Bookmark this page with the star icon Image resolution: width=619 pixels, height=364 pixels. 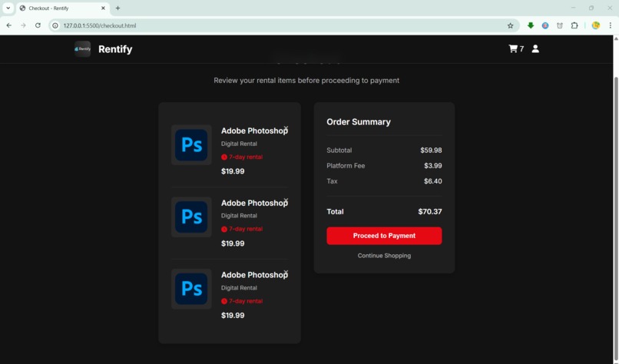(510, 25)
